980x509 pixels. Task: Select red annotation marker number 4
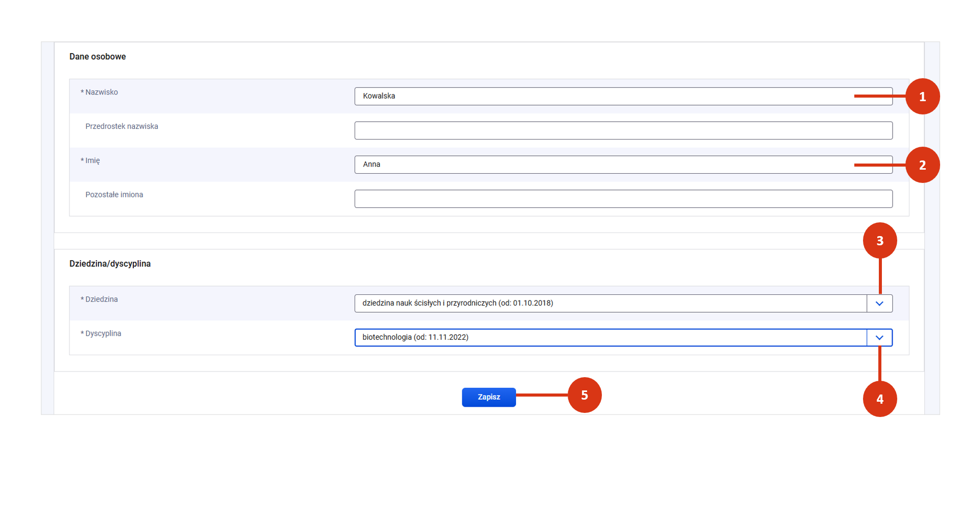click(x=880, y=399)
